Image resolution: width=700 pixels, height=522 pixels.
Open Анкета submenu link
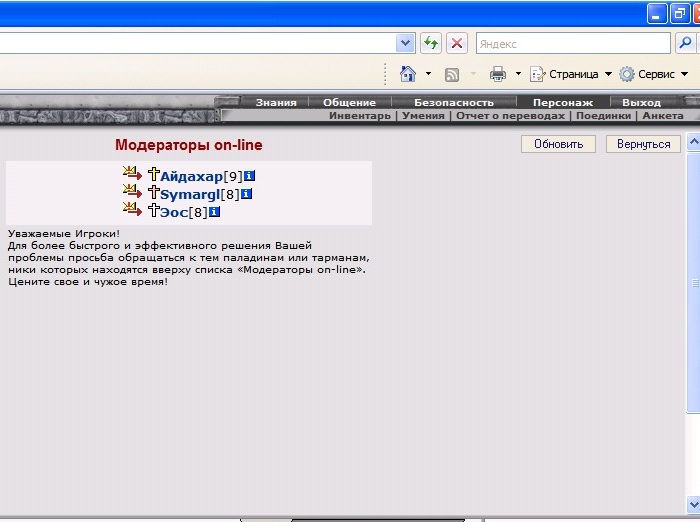(662, 116)
